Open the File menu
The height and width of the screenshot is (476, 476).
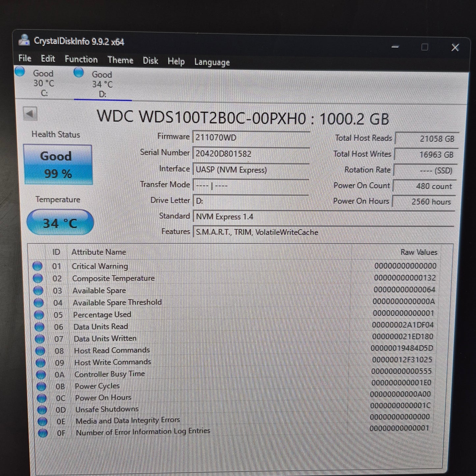click(25, 58)
